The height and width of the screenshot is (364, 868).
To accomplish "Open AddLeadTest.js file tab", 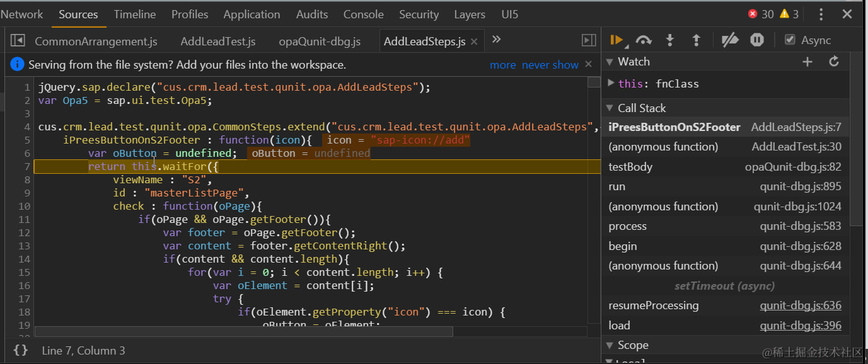I will click(x=218, y=42).
